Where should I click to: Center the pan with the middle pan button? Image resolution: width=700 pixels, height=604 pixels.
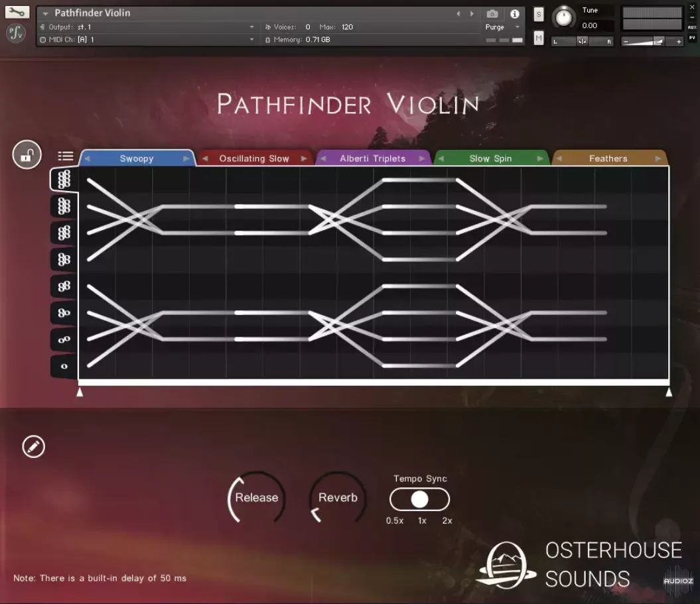(x=582, y=42)
